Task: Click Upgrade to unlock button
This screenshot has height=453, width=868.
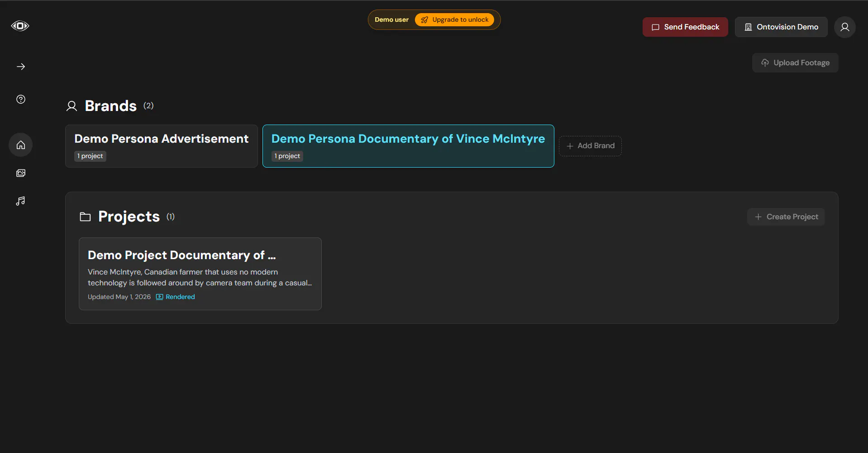Action: click(454, 19)
